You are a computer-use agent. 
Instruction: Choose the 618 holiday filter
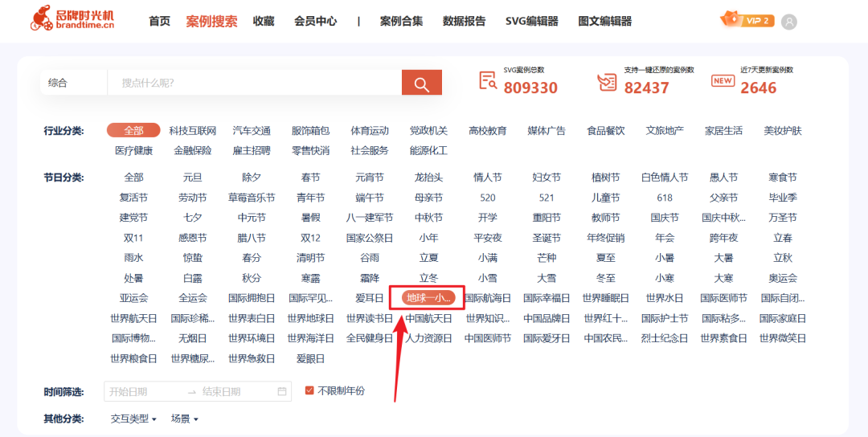click(x=665, y=198)
